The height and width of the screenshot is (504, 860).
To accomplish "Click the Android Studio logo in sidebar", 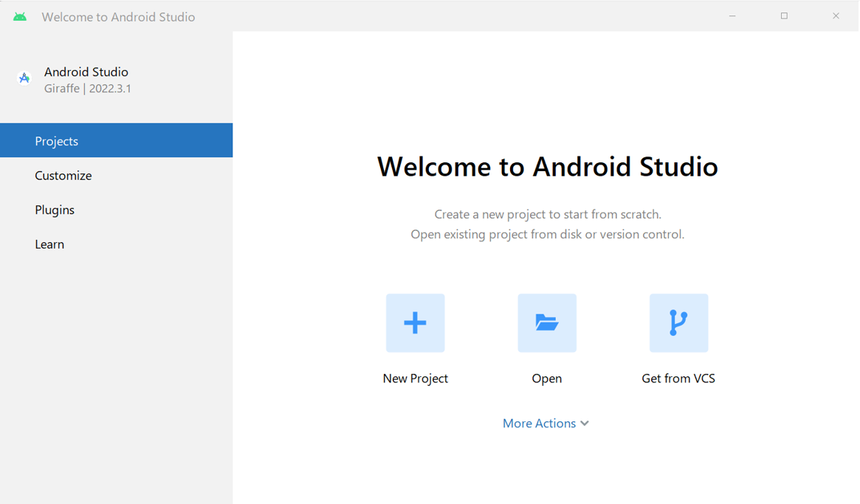I will 24,78.
